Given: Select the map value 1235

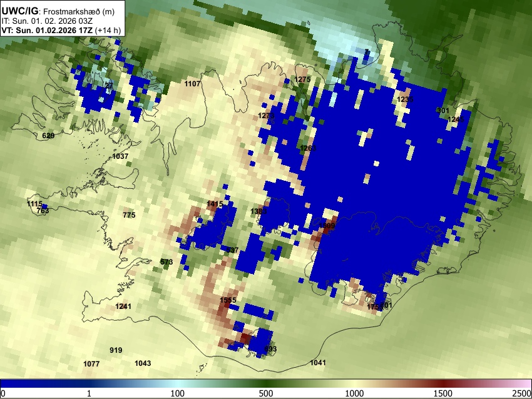Looking at the screenshot, I should (x=405, y=99).
